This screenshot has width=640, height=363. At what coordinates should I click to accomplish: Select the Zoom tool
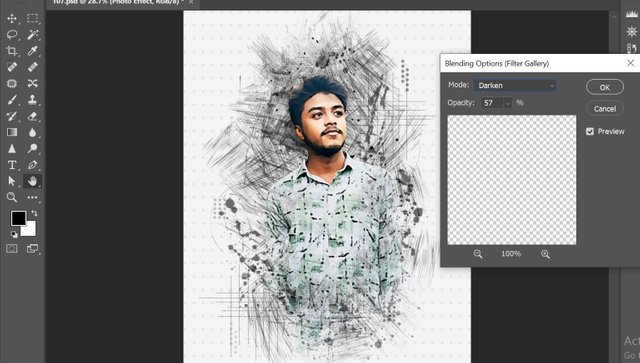tap(12, 197)
